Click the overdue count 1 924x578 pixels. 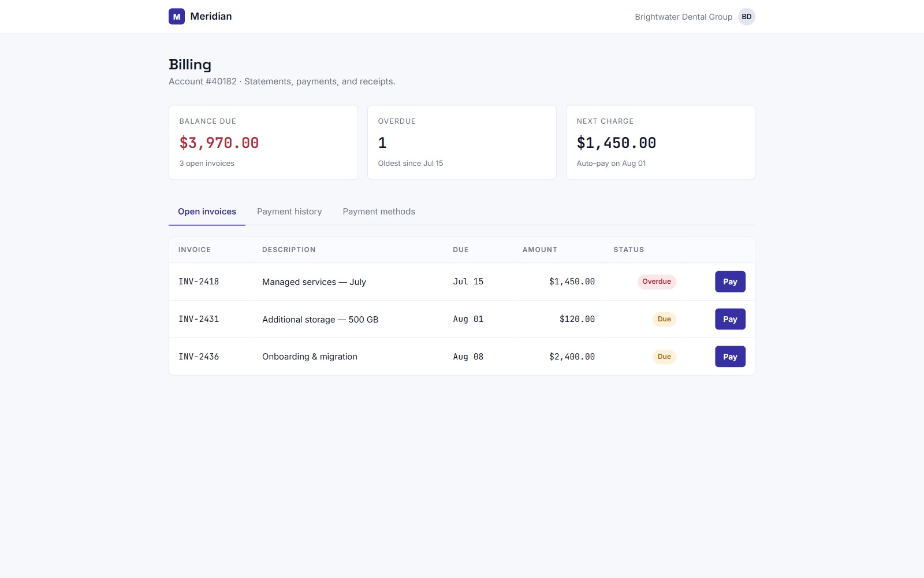click(382, 143)
